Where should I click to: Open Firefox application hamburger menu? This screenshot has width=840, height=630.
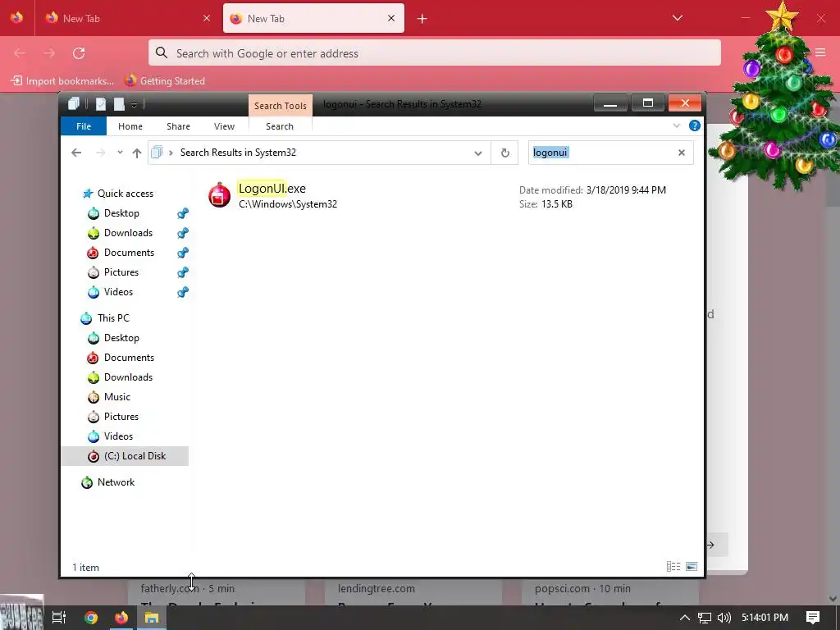pos(820,52)
